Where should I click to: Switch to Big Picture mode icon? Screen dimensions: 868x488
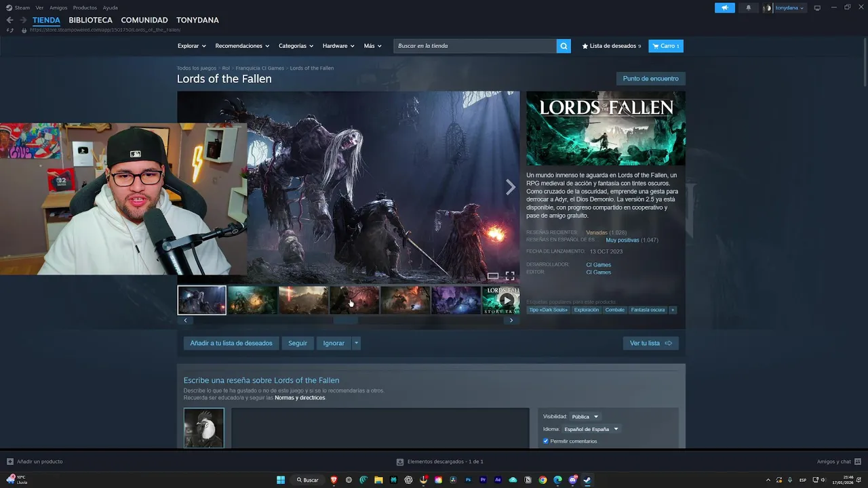click(817, 8)
